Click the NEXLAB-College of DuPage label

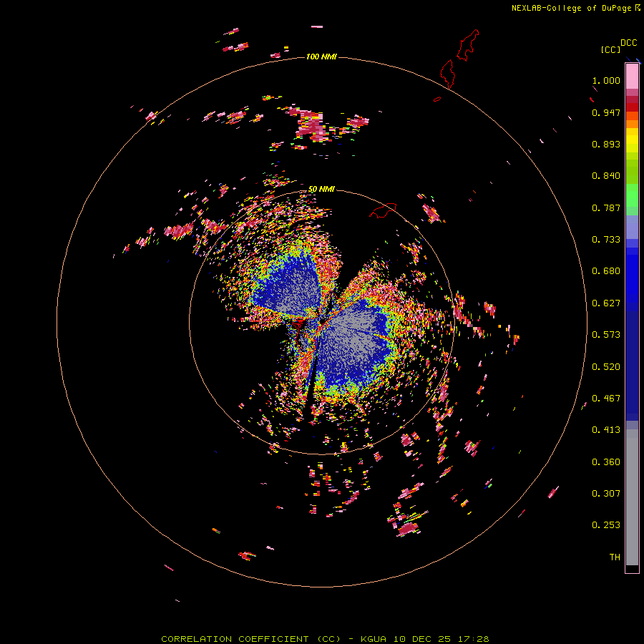point(571,8)
